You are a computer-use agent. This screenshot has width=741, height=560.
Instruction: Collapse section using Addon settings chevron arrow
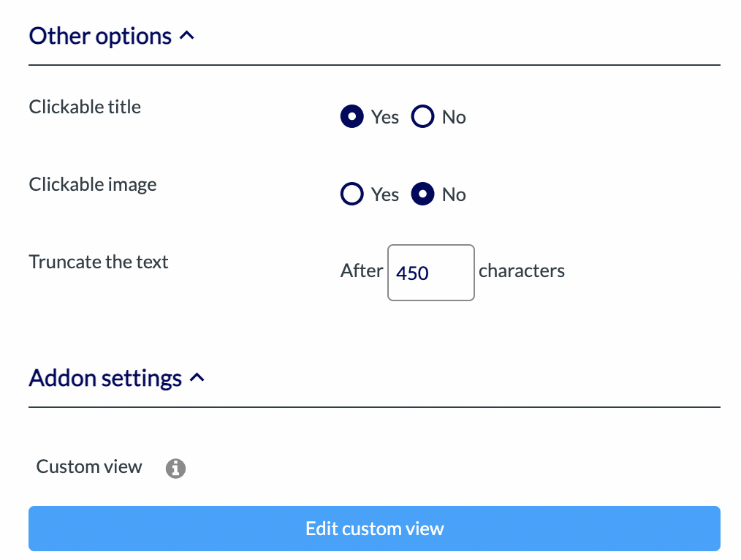(x=197, y=378)
